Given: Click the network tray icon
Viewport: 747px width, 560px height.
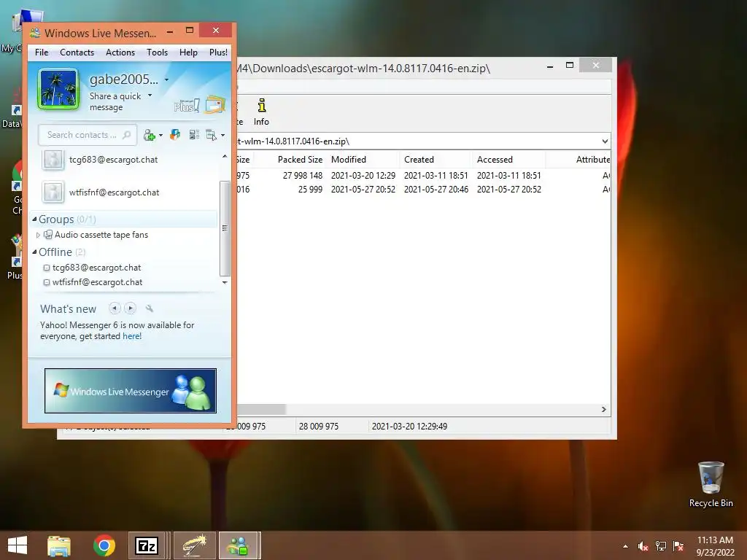Looking at the screenshot, I should click(x=661, y=546).
